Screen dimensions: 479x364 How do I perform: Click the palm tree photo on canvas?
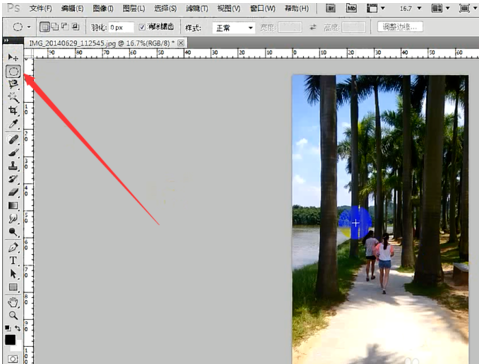[x=380, y=219]
